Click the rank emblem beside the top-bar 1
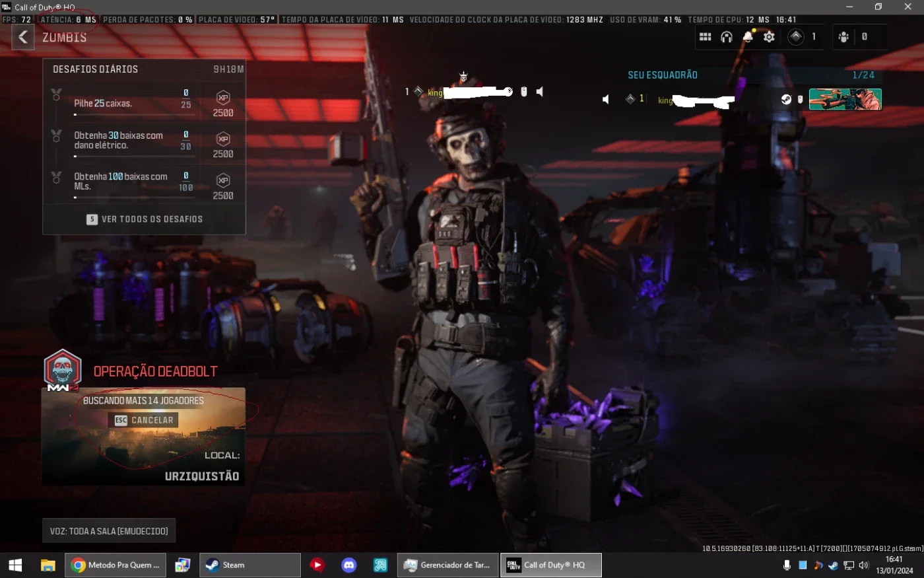 pos(796,37)
